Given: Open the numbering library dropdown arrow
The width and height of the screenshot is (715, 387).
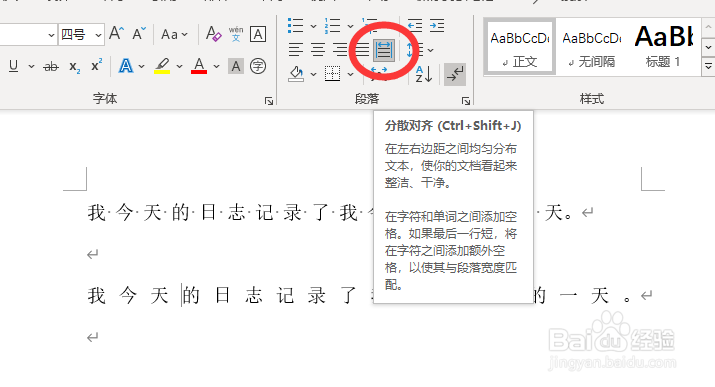Looking at the screenshot, I should pos(350,26).
